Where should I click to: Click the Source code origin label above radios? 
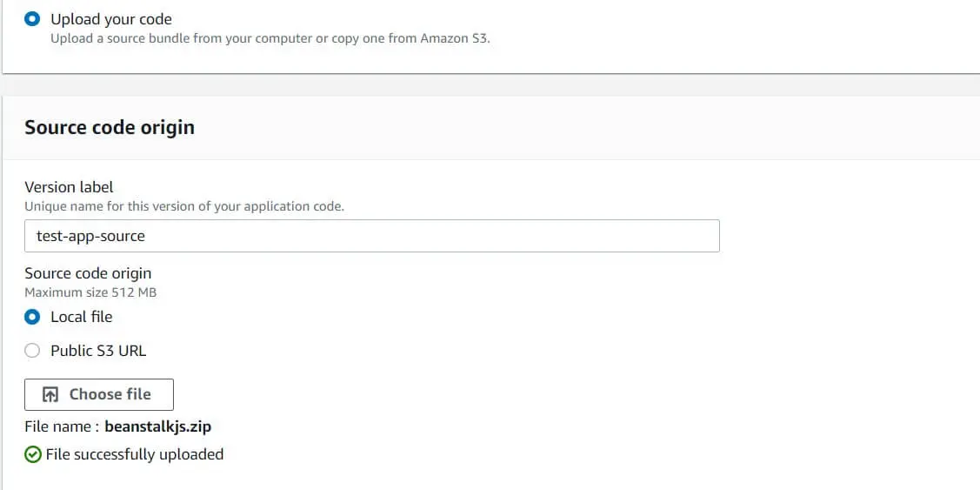point(88,273)
